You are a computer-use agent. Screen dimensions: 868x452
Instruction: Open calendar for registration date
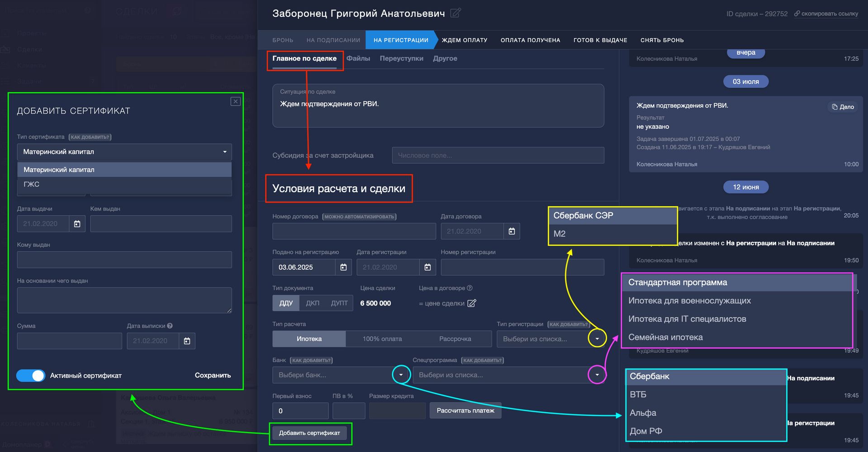427,267
